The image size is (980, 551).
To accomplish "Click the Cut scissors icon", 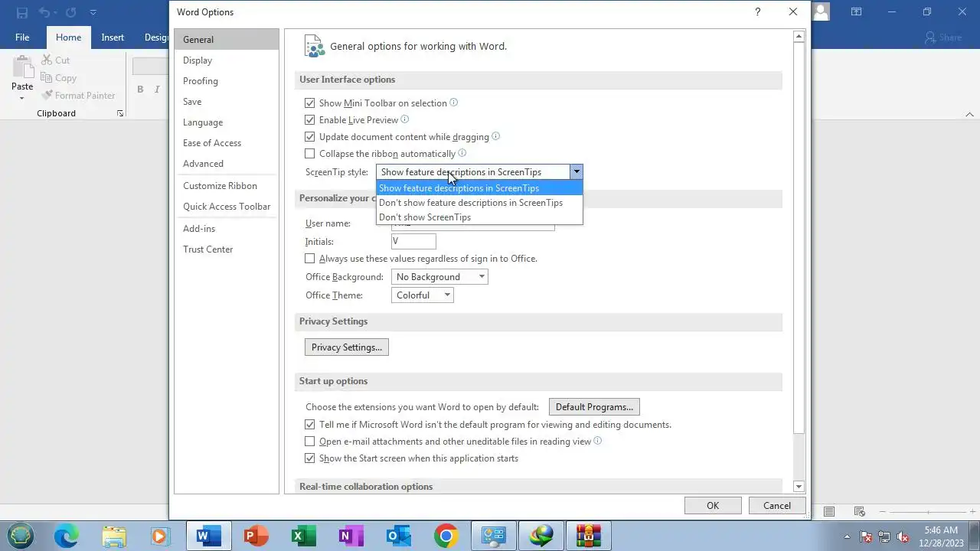I will [x=46, y=60].
